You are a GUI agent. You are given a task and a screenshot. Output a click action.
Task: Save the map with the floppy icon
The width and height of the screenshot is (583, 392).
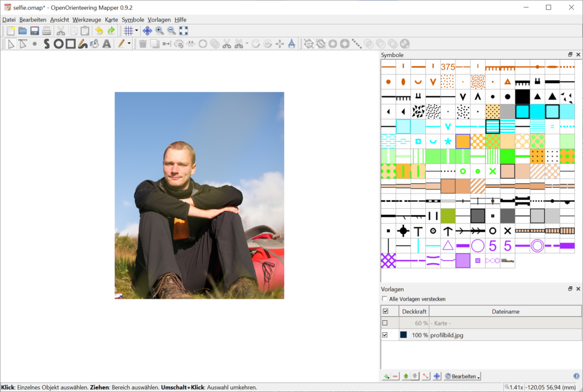pyautogui.click(x=35, y=31)
